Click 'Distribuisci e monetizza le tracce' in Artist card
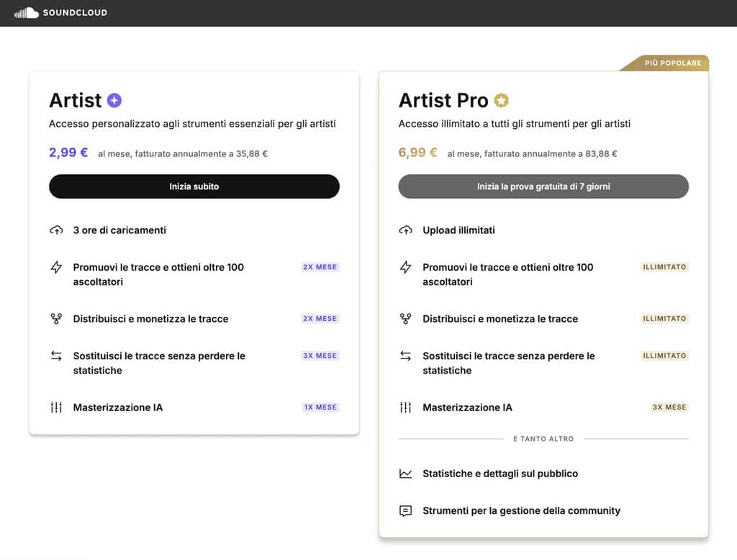Viewport: 737px width, 560px height. point(150,319)
